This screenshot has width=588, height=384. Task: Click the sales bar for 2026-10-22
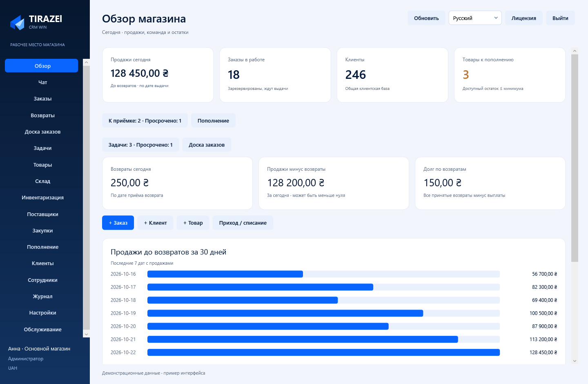[x=323, y=353]
